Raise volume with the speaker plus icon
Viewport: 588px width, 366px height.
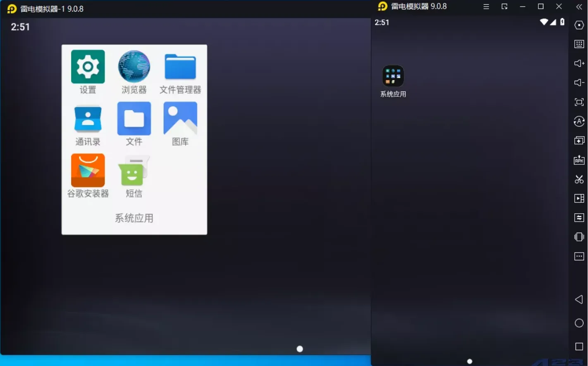579,63
